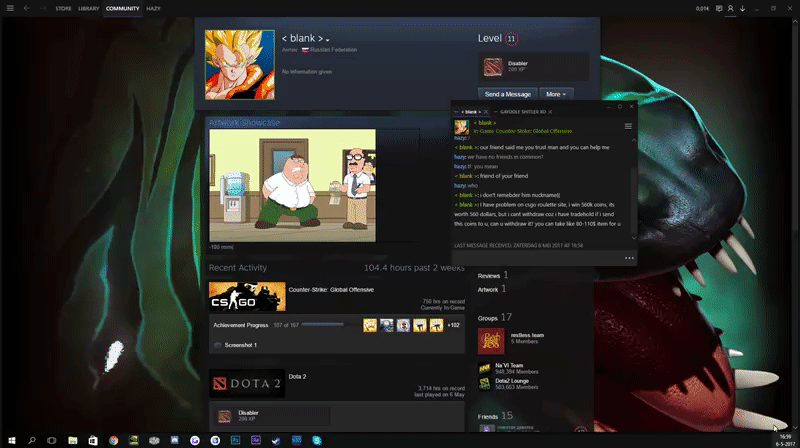800x448 pixels.
Task: Open Google Chrome from the taskbar
Action: (x=113, y=440)
